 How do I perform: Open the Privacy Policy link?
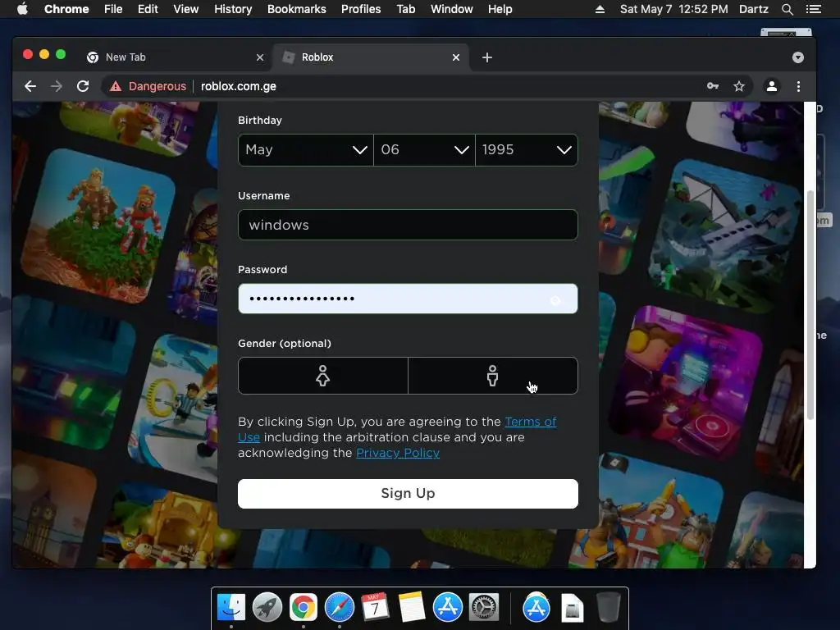click(398, 453)
